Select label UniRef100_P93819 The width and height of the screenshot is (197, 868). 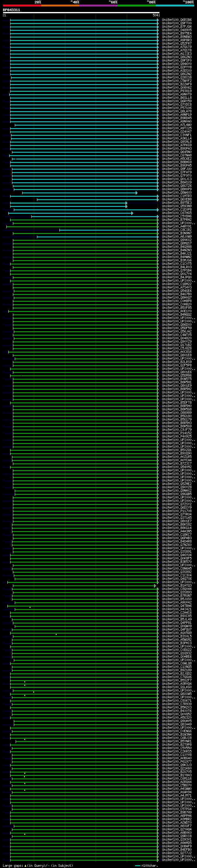177,91
